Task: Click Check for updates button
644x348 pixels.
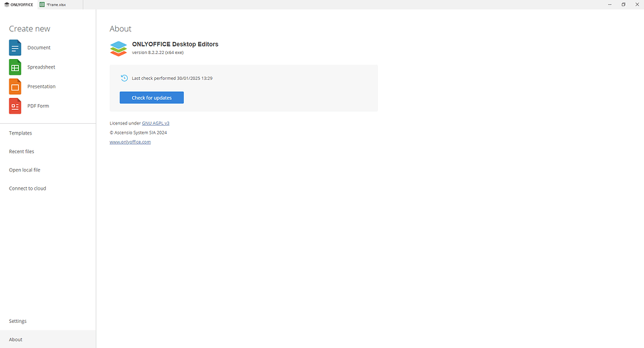Action: (152, 97)
